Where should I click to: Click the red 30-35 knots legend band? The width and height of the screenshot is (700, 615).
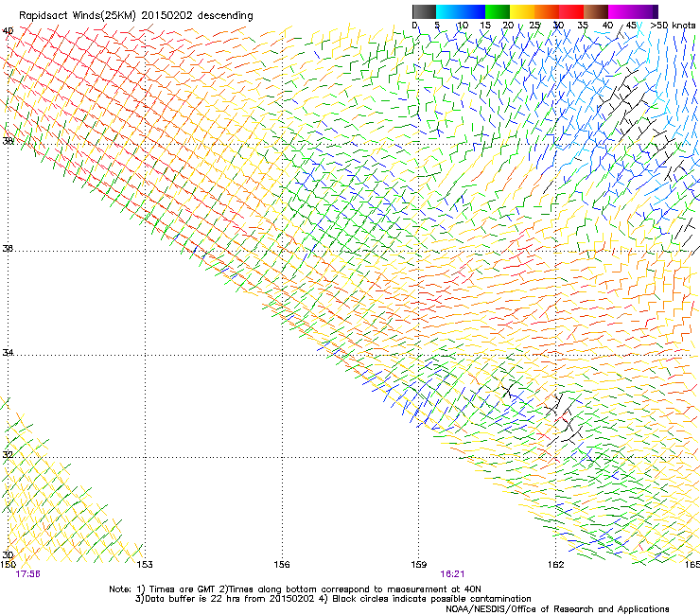(x=571, y=11)
